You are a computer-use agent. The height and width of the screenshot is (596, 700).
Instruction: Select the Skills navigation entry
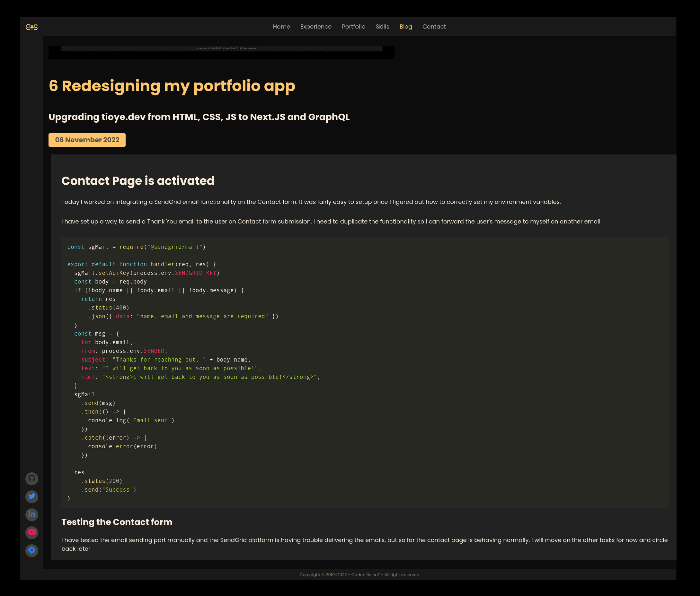click(x=382, y=26)
